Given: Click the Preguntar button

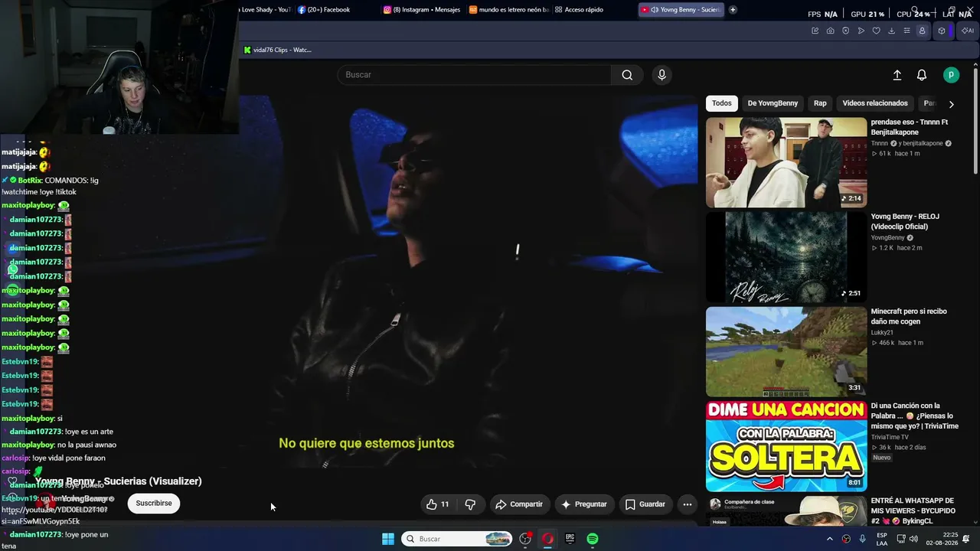Looking at the screenshot, I should coord(584,504).
